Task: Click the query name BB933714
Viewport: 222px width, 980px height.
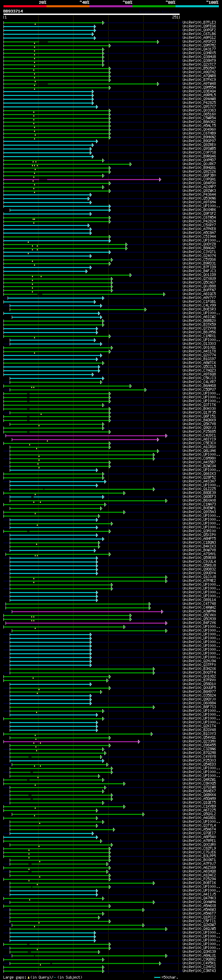Action: (x=13, y=11)
